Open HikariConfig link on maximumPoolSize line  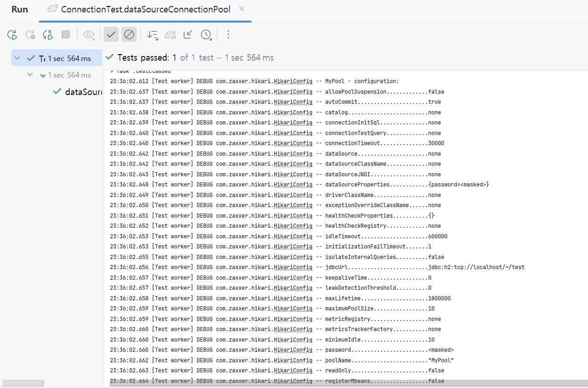[293, 309]
